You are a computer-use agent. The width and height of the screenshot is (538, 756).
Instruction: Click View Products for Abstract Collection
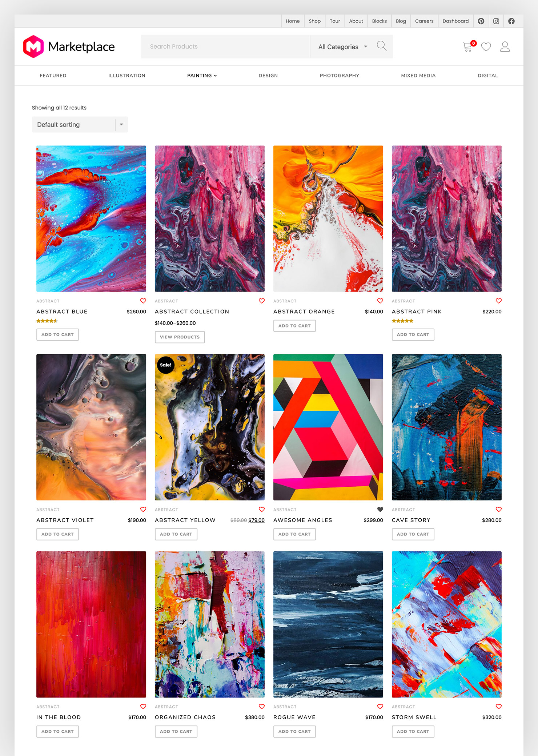pos(180,337)
